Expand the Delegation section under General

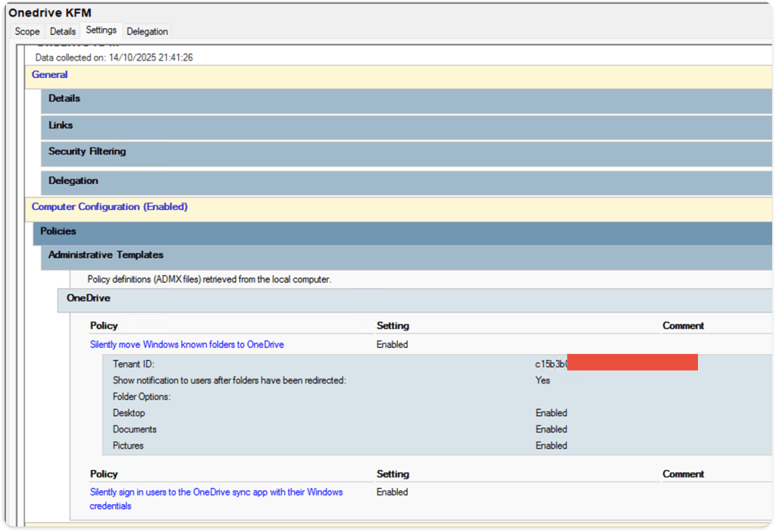click(x=74, y=181)
